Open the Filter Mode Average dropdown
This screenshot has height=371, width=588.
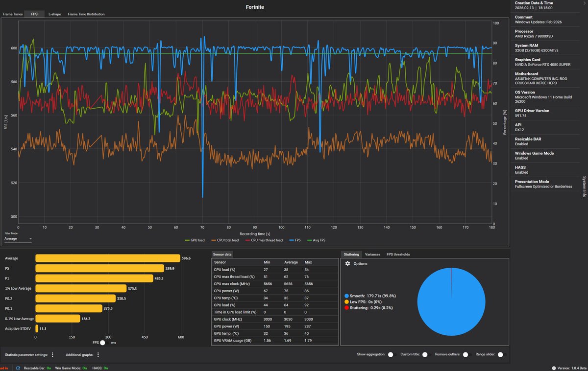pyautogui.click(x=18, y=239)
